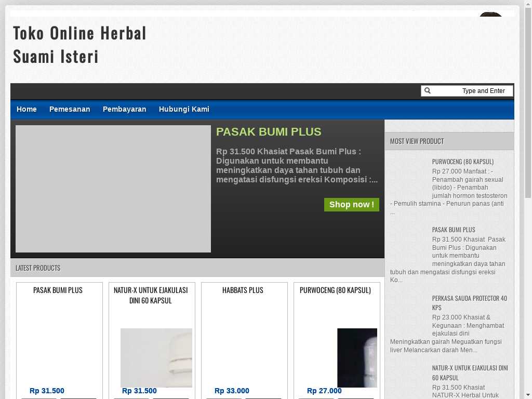The height and width of the screenshot is (399, 532).
Task: Open PERKASA SAUDA PROTECTOR 40 KPS sidebar link
Action: point(470,303)
